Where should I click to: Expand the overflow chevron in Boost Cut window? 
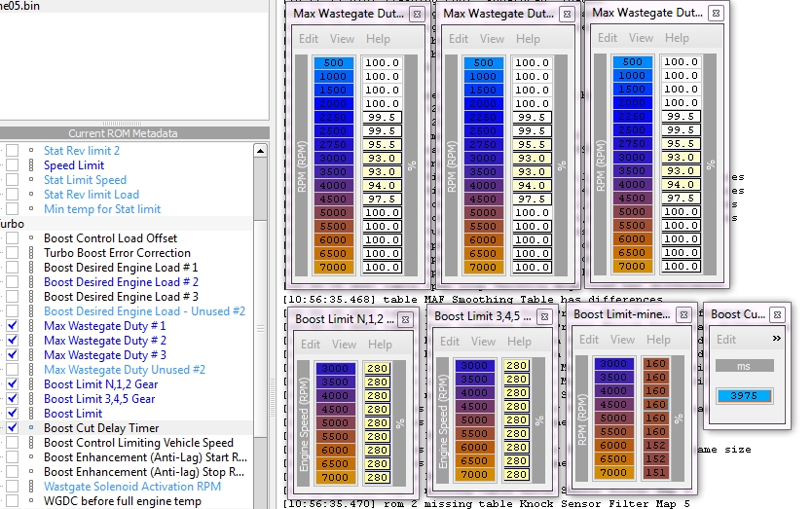click(776, 339)
